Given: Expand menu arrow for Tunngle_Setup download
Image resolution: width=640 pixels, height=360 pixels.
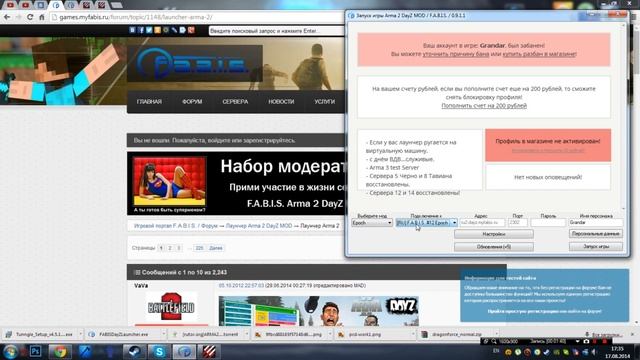Looking at the screenshot, I should (x=80, y=334).
